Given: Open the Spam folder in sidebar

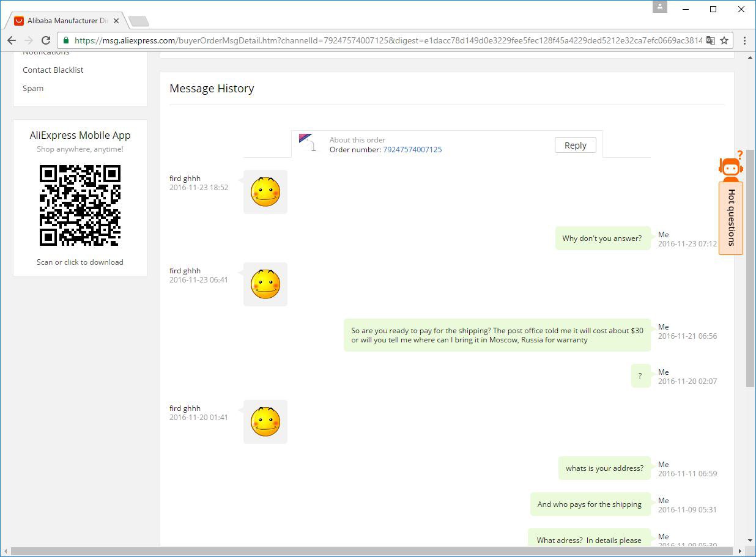Looking at the screenshot, I should point(33,88).
